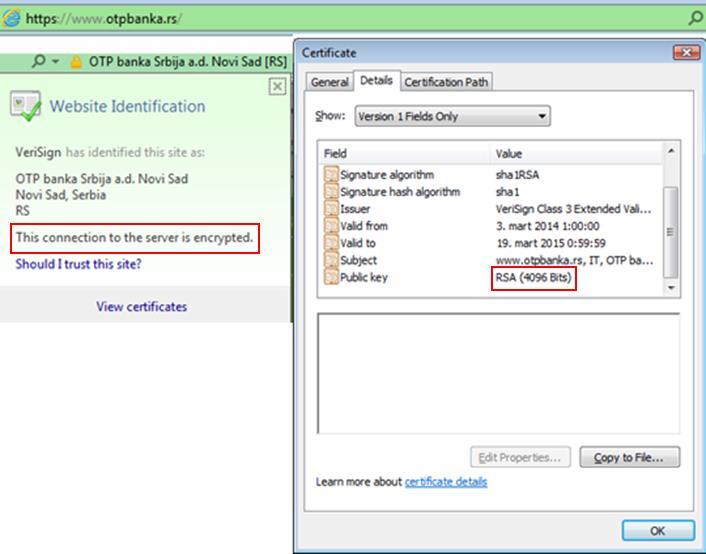Click the gold padlock security icon

[x=76, y=61]
